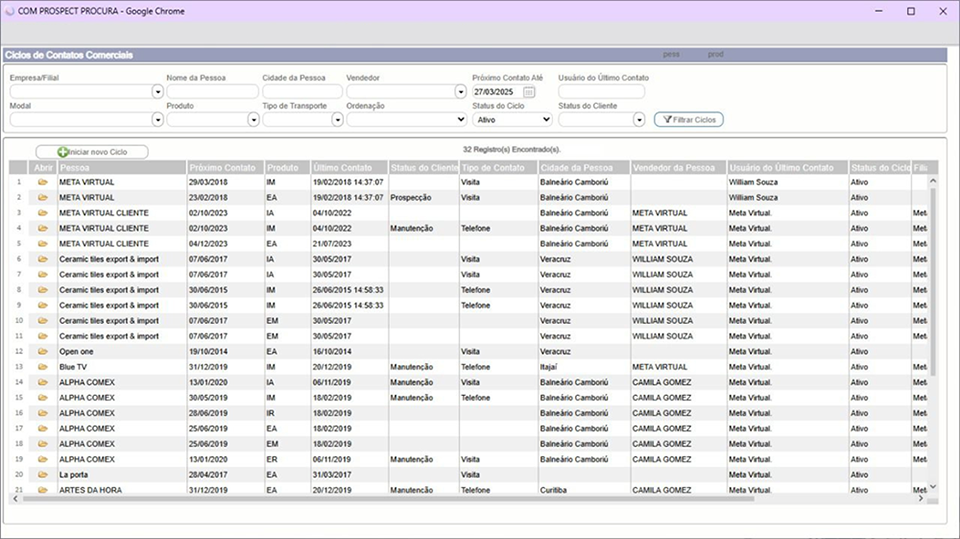Open the Status do Cliente dropdown
The image size is (960, 539).
point(639,120)
